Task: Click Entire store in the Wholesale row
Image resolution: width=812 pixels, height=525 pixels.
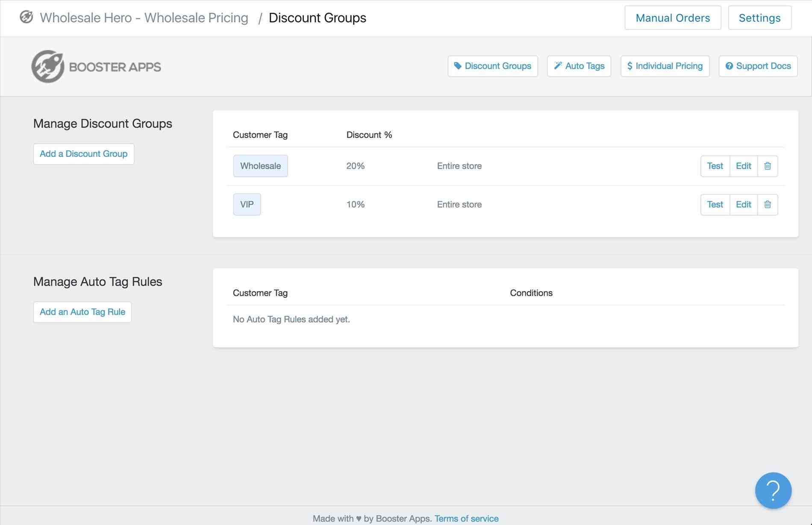Action: point(459,166)
